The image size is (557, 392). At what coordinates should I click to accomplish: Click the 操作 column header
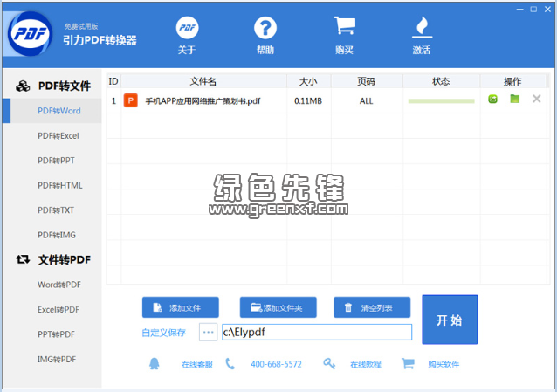point(512,81)
